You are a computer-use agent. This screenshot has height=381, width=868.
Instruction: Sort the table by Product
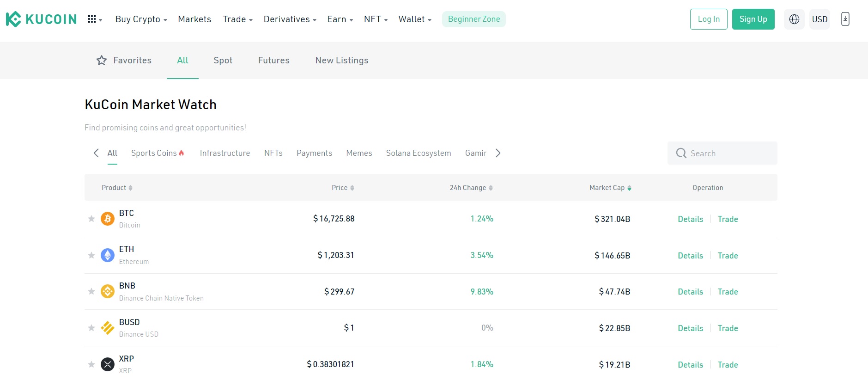click(117, 188)
